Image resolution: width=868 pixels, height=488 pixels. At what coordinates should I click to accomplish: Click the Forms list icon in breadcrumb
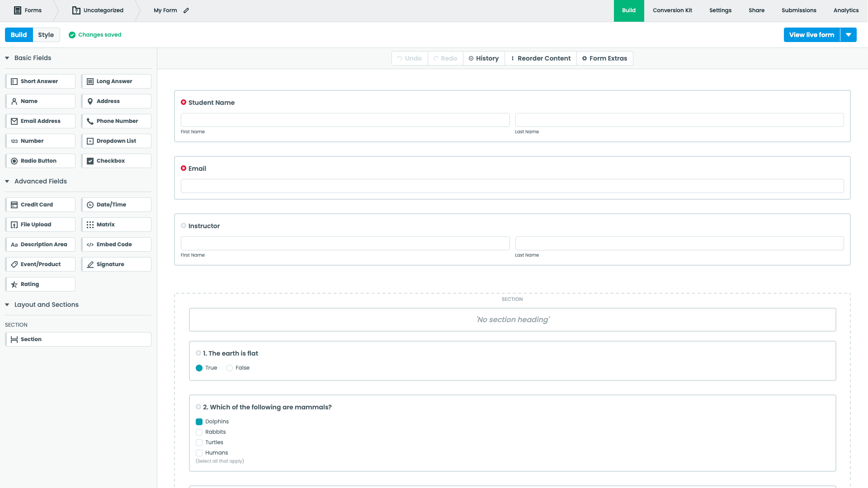click(x=18, y=10)
